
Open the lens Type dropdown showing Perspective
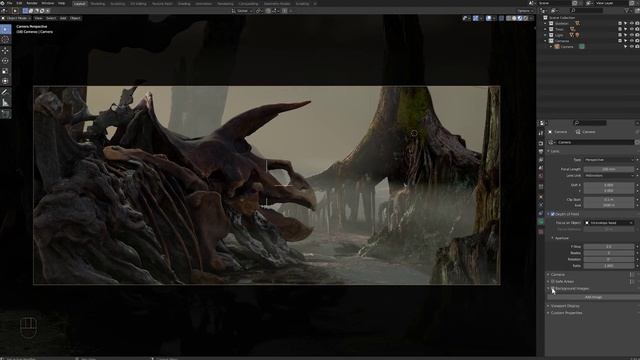[x=609, y=160]
